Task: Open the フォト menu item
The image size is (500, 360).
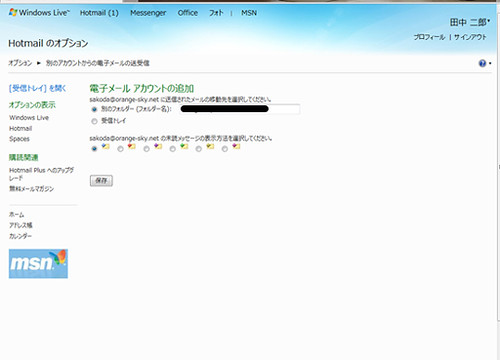Action: (216, 13)
